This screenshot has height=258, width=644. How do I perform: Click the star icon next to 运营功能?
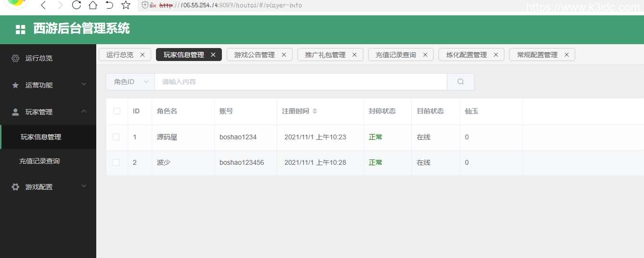pos(15,85)
